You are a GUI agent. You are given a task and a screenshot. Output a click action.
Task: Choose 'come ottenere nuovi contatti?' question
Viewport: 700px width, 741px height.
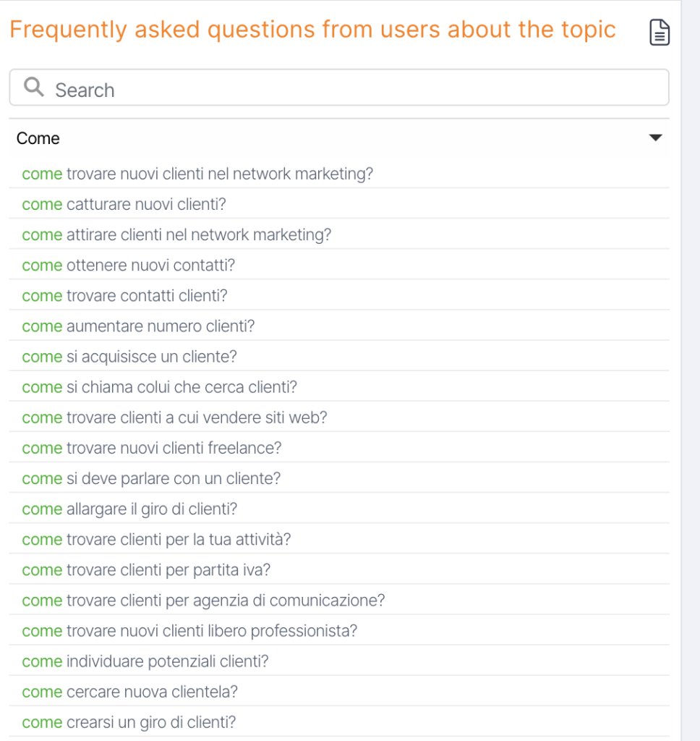coord(128,266)
